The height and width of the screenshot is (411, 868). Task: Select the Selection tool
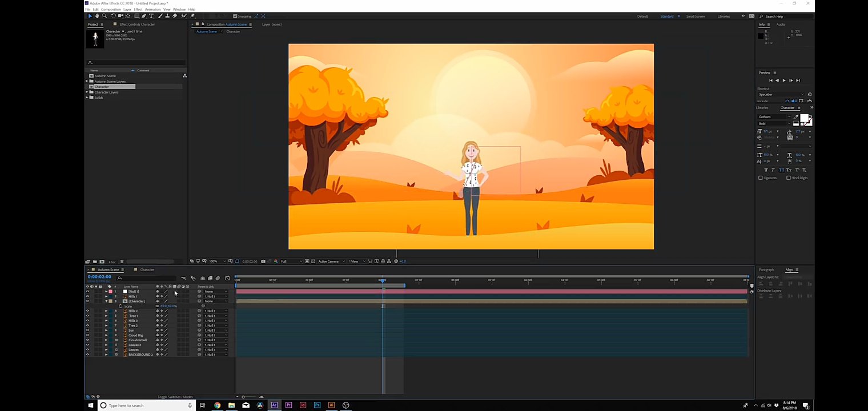point(90,16)
